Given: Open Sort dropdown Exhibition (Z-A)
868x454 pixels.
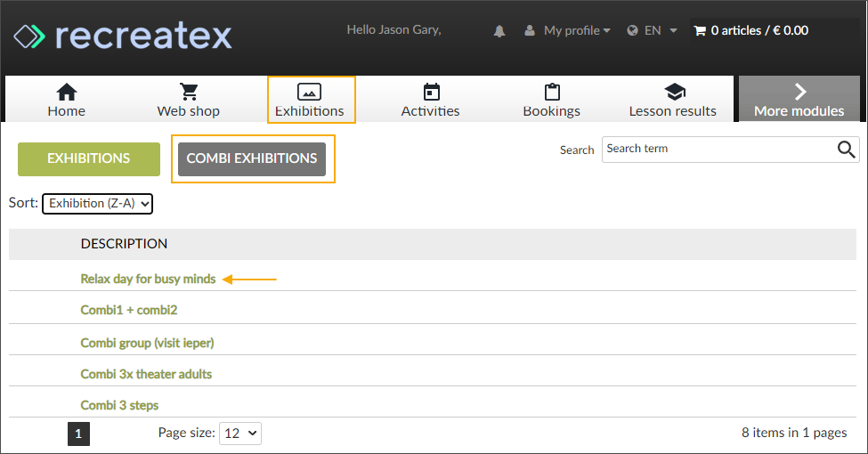Looking at the screenshot, I should 97,204.
